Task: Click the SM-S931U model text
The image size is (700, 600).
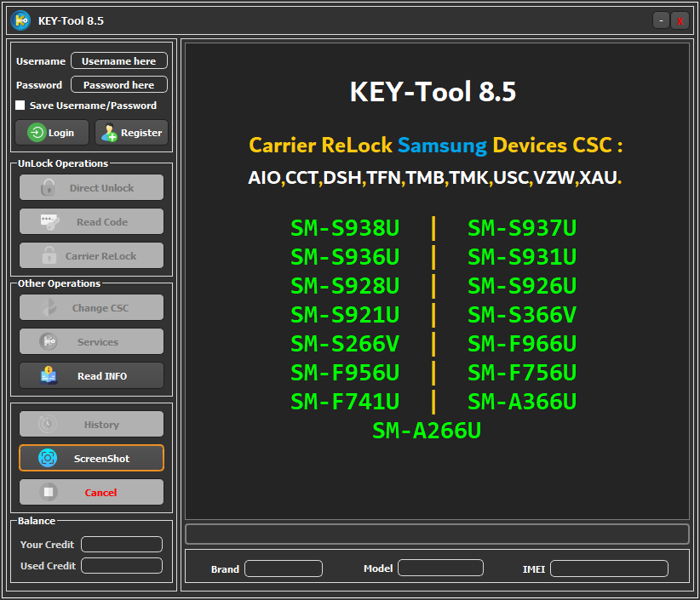Action: (522, 257)
